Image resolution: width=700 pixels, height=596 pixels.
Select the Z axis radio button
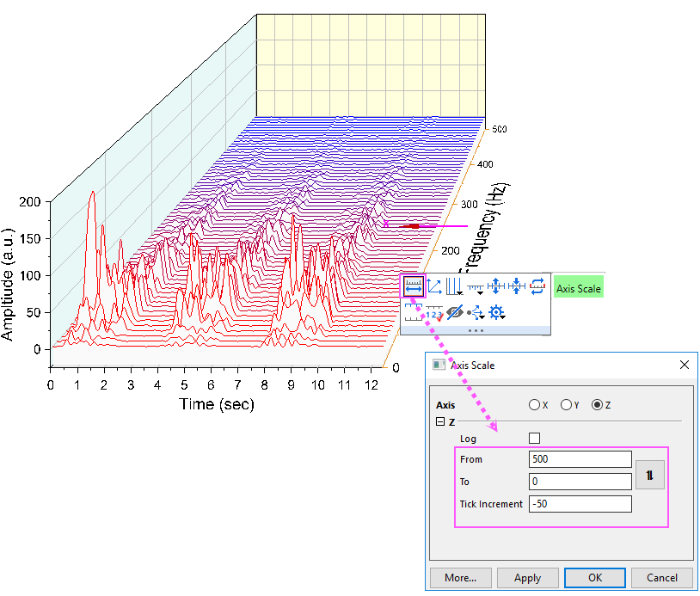(598, 405)
